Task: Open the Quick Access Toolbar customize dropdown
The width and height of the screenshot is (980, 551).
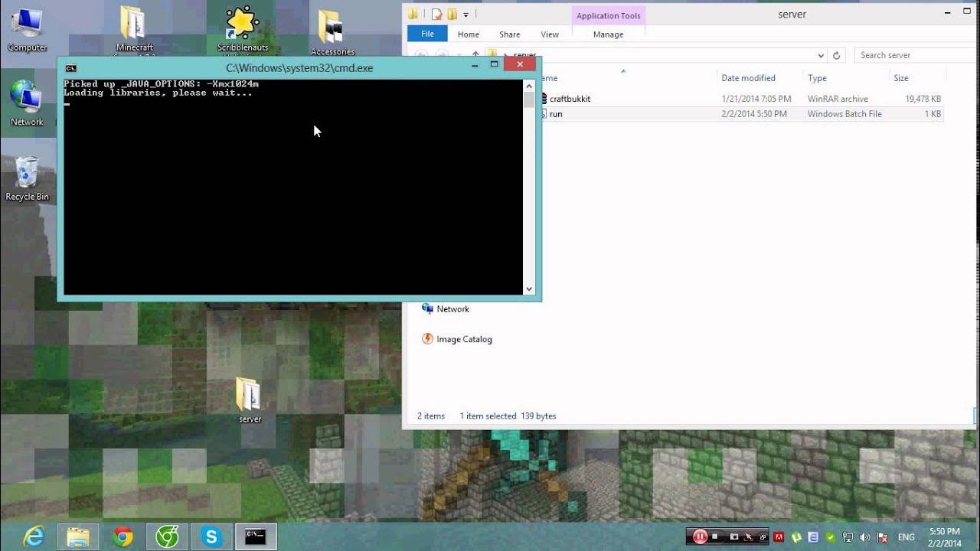Action: [465, 15]
